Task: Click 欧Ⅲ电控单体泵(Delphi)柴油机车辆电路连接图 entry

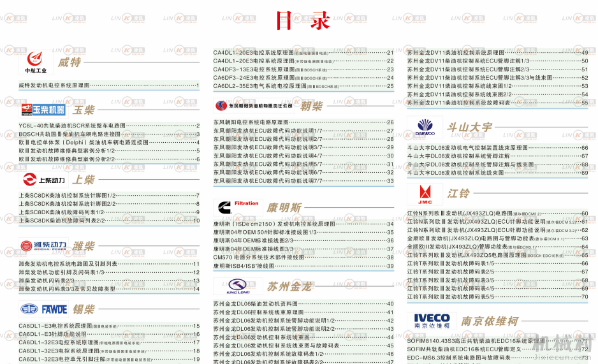Action: (108, 142)
